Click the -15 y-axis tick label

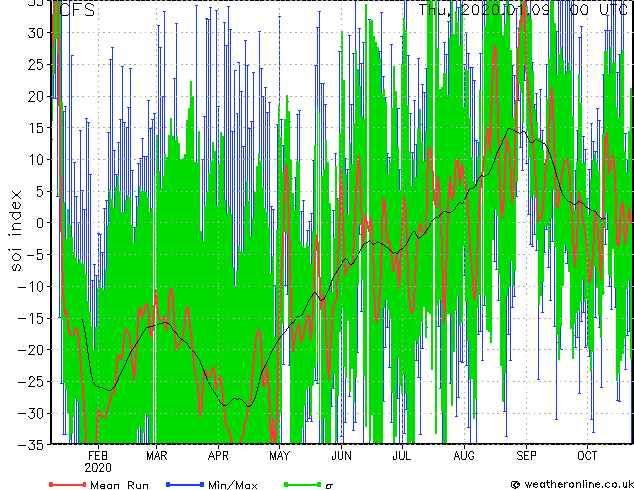pos(31,318)
